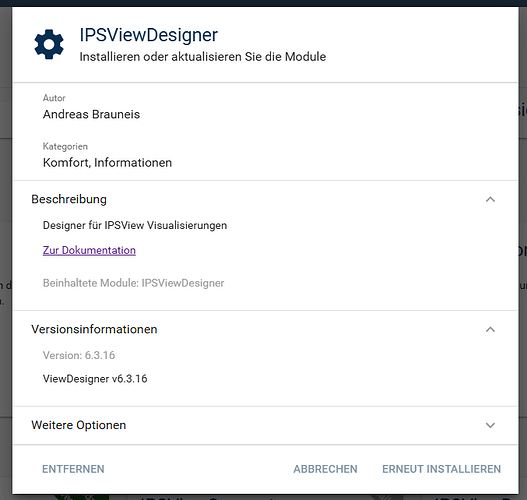
Task: Click the IPSViewDesigner dialog title
Action: [149, 35]
